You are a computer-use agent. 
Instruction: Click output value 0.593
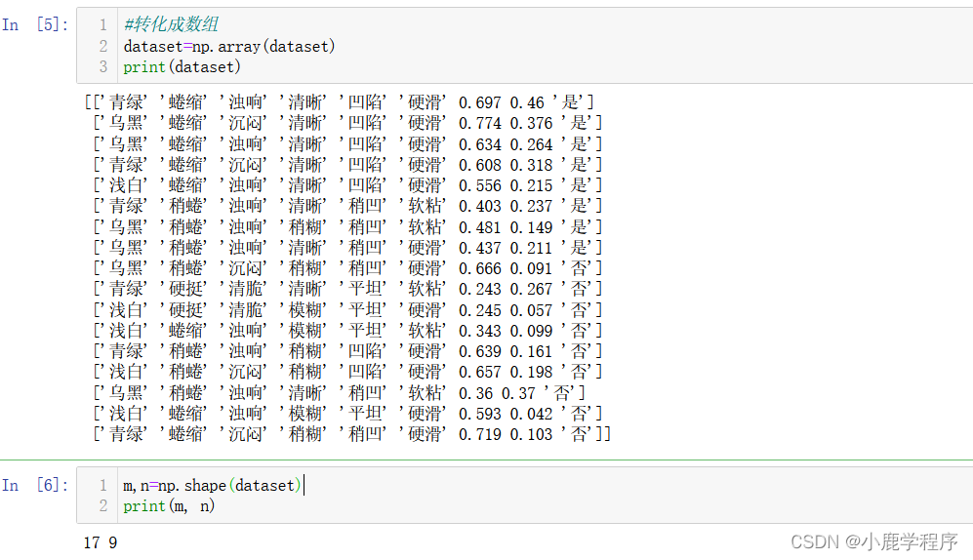click(480, 414)
